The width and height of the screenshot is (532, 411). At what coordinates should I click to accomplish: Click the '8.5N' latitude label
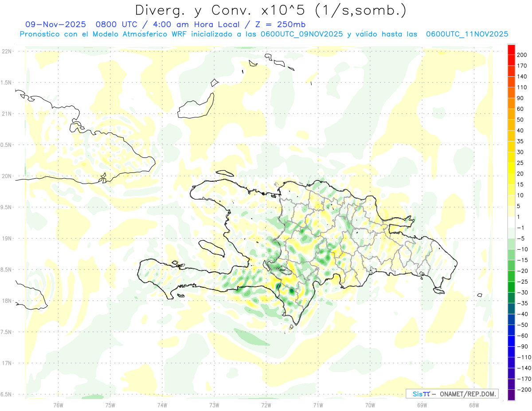coord(7,270)
